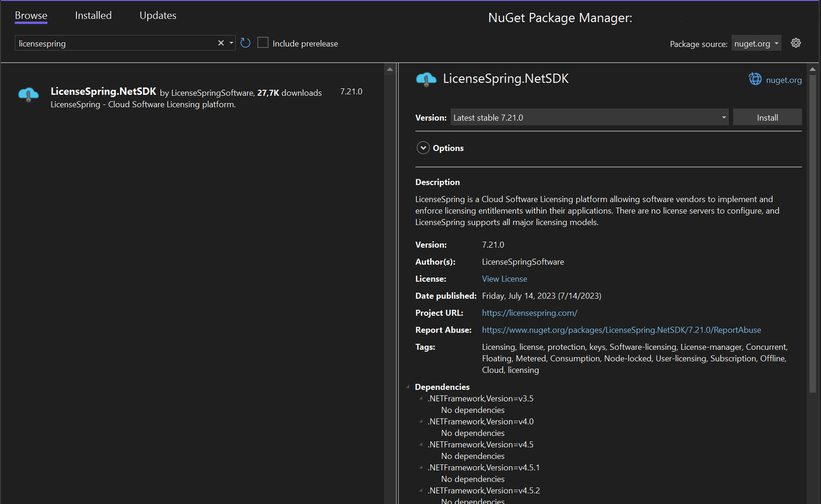
Task: Clear the search box with X icon
Action: (221, 43)
